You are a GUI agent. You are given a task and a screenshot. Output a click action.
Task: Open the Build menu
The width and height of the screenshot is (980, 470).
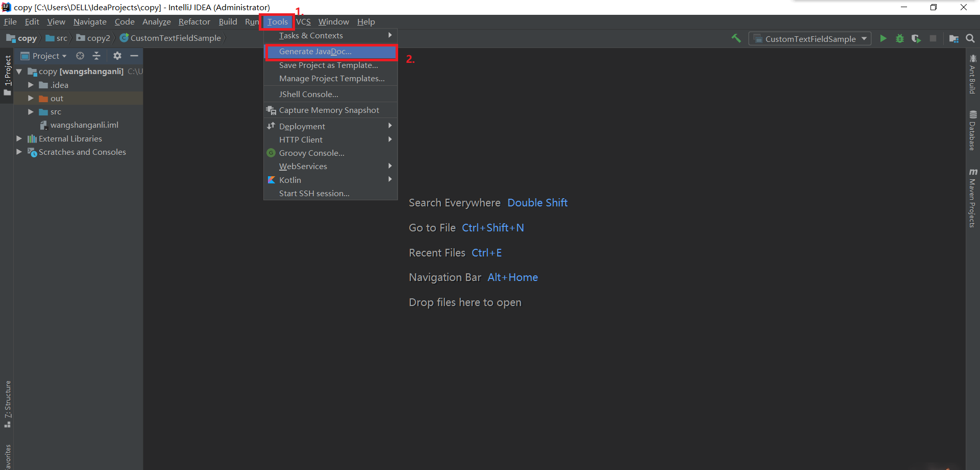pos(228,21)
